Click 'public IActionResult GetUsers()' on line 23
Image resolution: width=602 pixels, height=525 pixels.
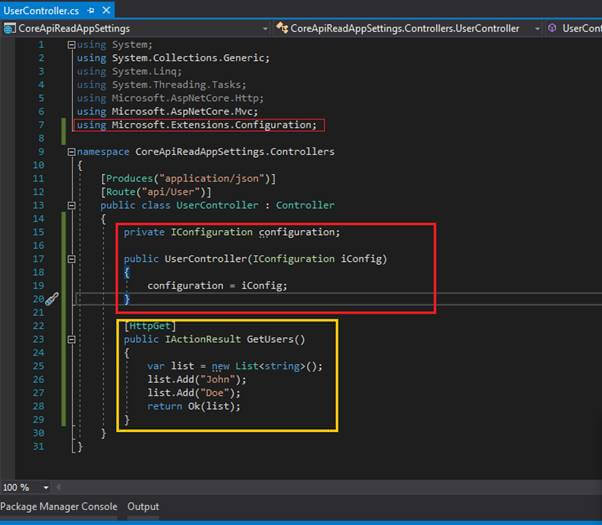(214, 340)
